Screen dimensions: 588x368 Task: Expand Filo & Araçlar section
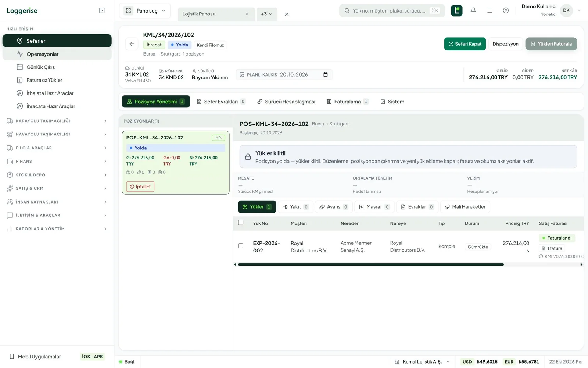click(57, 148)
